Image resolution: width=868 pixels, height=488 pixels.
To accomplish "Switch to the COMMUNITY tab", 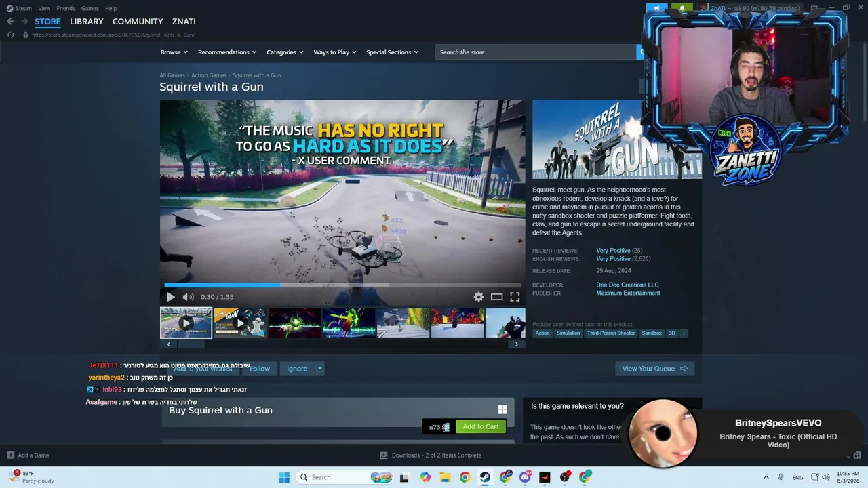I will (x=138, y=22).
